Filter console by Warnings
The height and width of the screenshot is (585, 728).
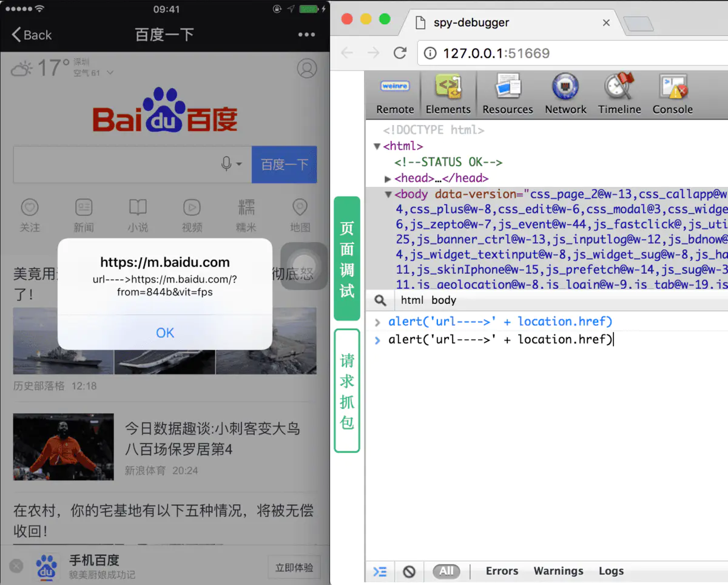(x=558, y=571)
